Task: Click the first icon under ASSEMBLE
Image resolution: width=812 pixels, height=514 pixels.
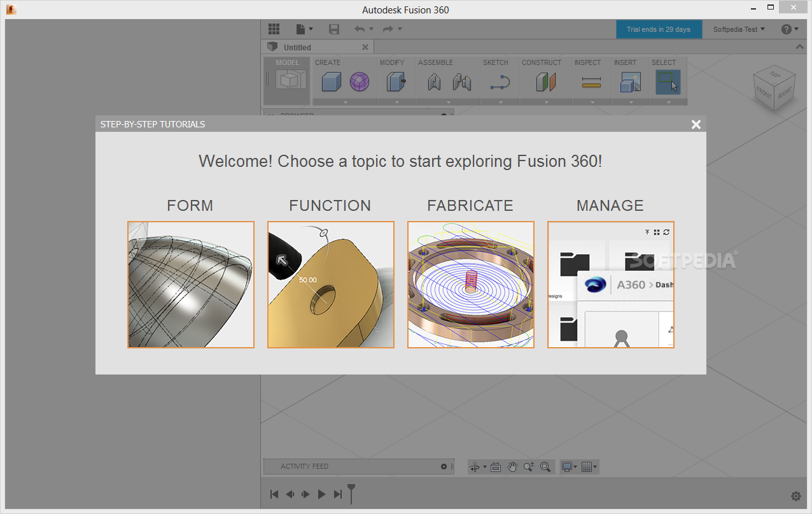Action: (435, 82)
